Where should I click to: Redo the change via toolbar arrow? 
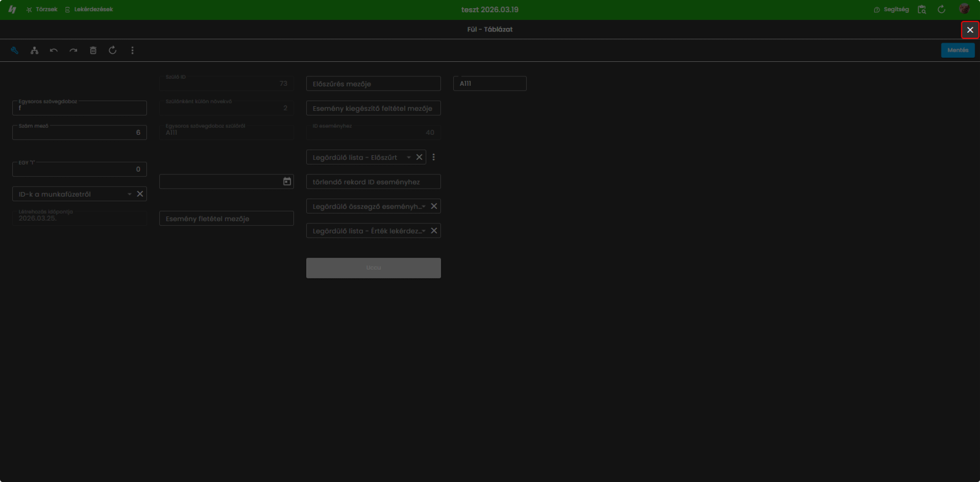tap(73, 50)
